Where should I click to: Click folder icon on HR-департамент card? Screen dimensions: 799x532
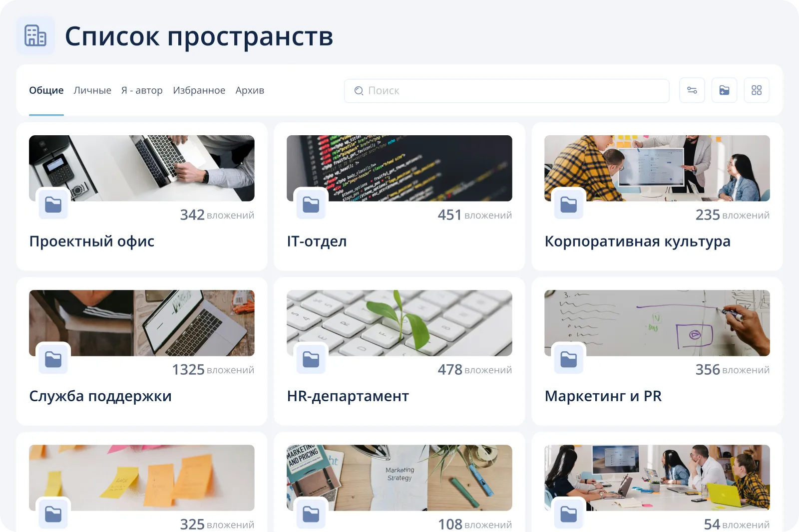tap(311, 359)
